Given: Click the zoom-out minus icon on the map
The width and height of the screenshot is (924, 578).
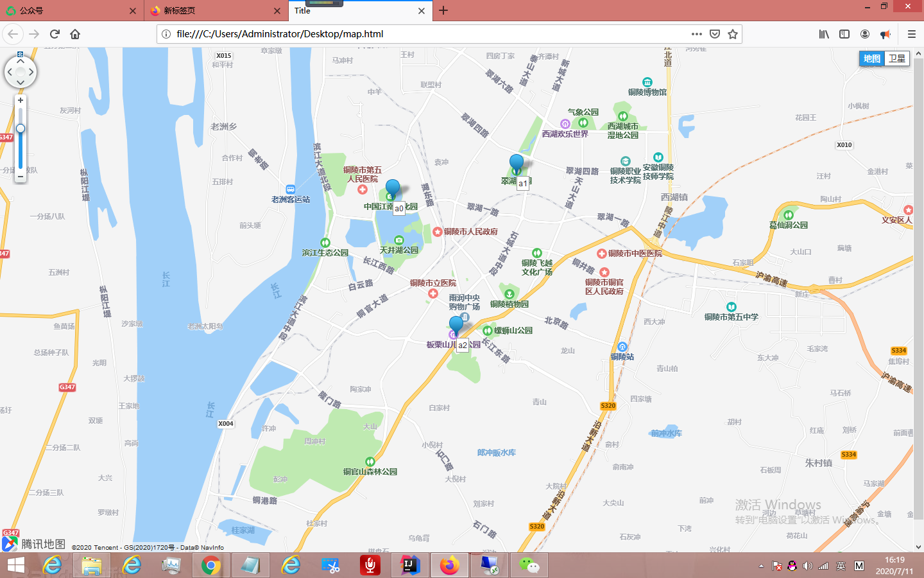Looking at the screenshot, I should [x=21, y=177].
